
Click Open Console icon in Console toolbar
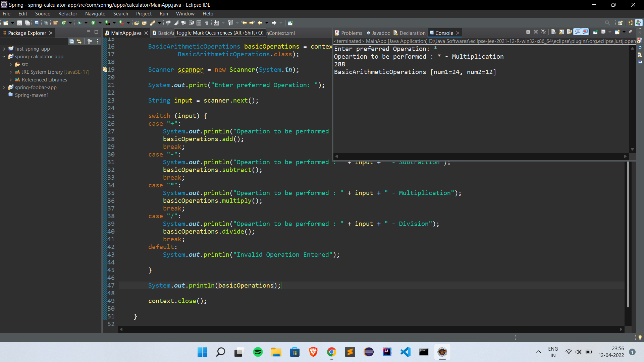coord(617,32)
